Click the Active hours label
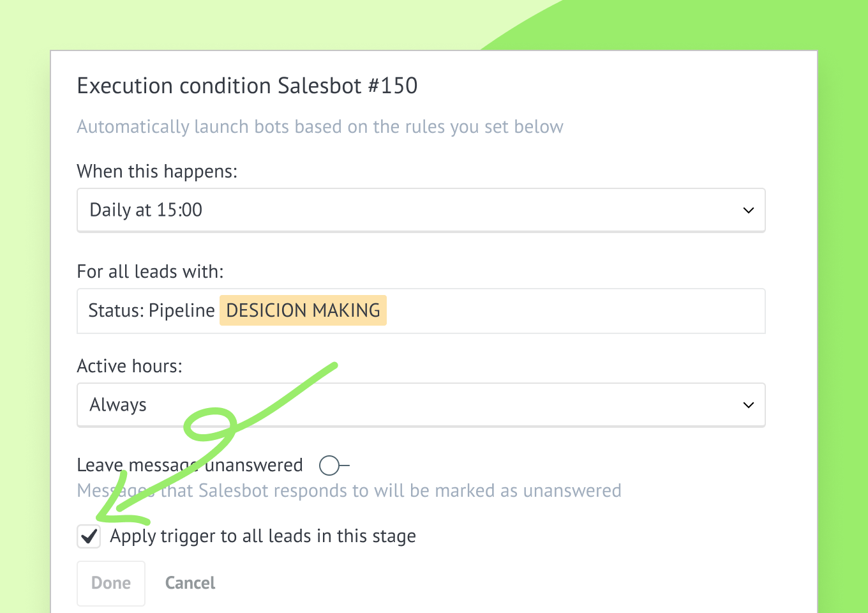The width and height of the screenshot is (868, 613). [130, 366]
